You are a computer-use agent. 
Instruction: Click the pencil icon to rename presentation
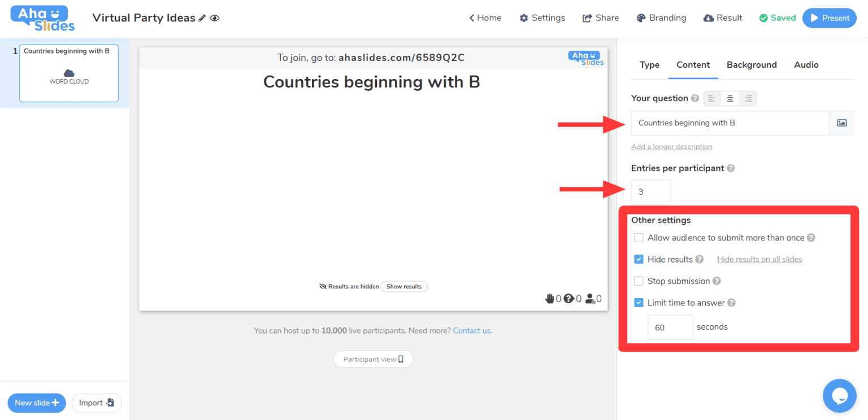[202, 18]
